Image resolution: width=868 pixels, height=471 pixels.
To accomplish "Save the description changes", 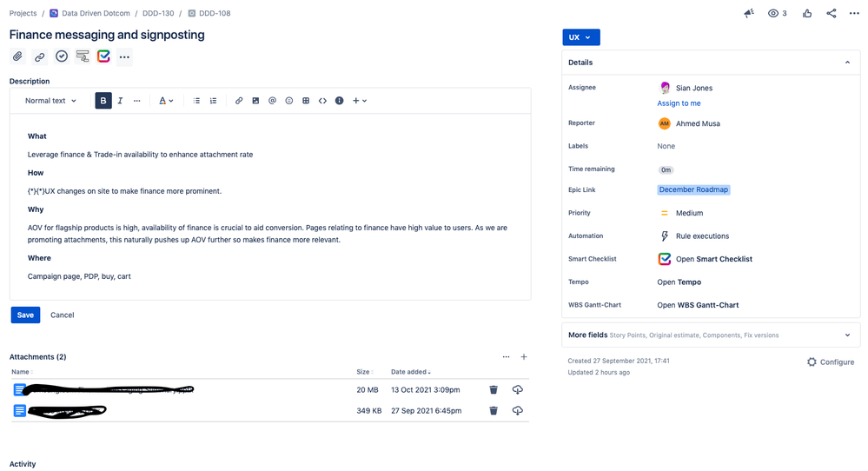I will (25, 315).
